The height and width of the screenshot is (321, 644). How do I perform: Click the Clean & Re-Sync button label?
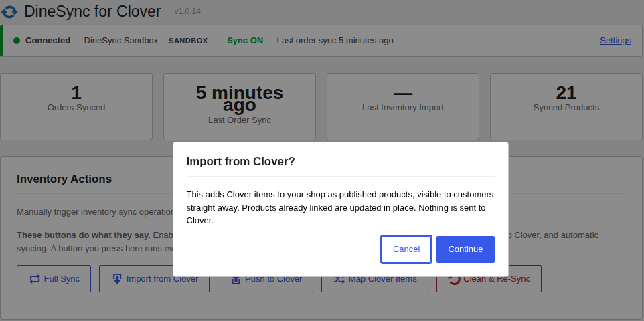pyautogui.click(x=497, y=279)
